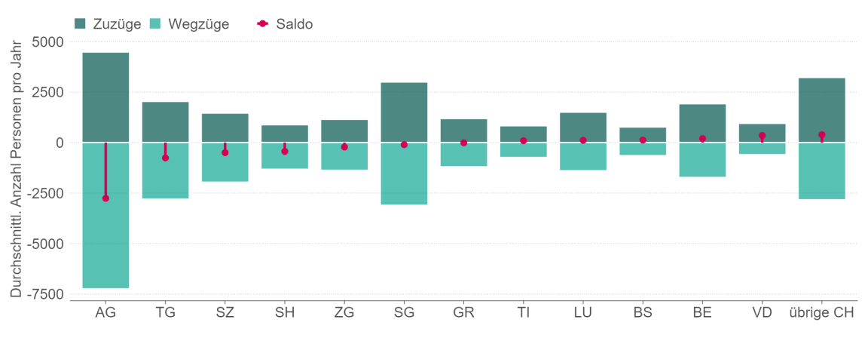Click the Saldo dot for SZ
Image resolution: width=868 pixels, height=347 pixels.
click(225, 152)
